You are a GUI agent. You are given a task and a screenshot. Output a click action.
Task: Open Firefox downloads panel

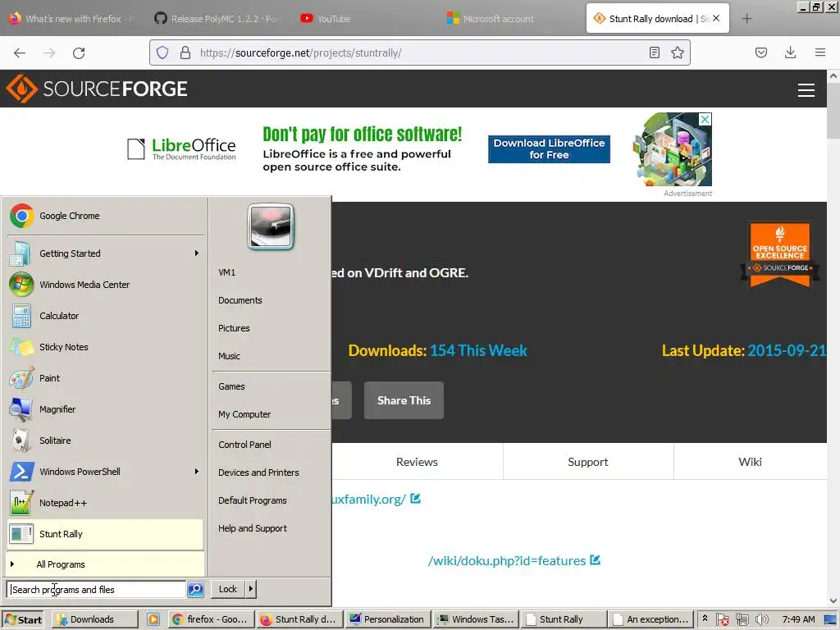point(790,52)
